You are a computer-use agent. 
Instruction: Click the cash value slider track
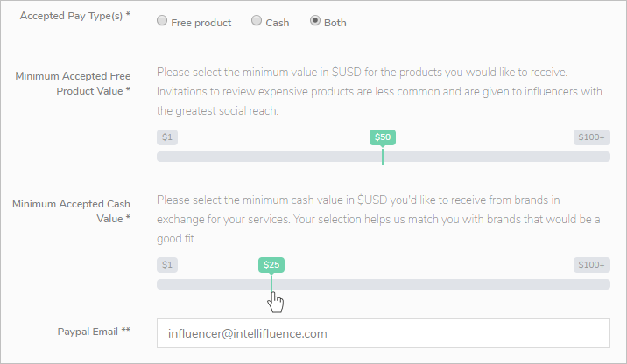(x=438, y=284)
